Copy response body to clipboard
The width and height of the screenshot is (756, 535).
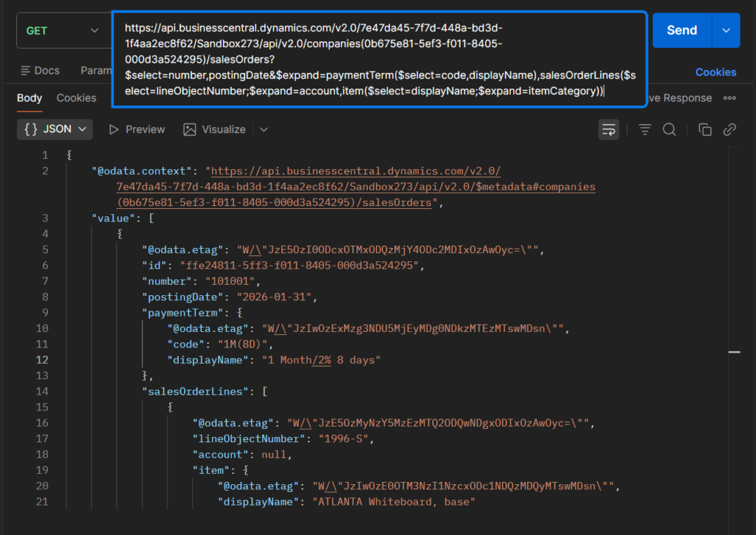(705, 129)
